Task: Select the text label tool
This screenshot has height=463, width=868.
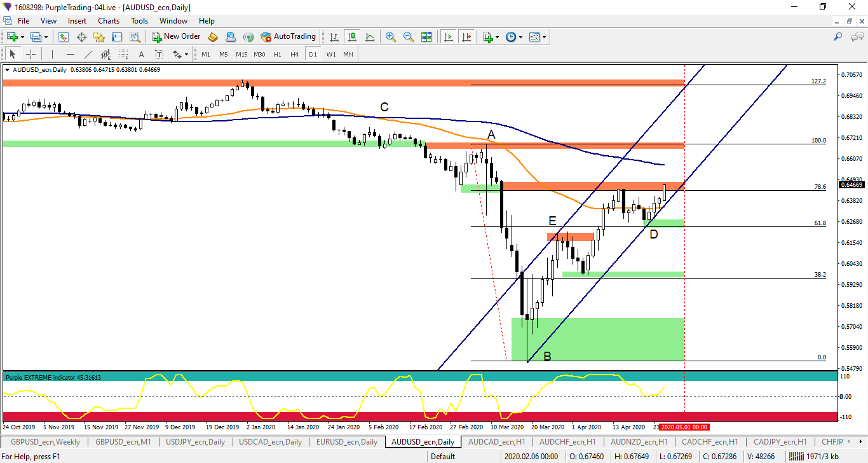Action: coord(159,54)
